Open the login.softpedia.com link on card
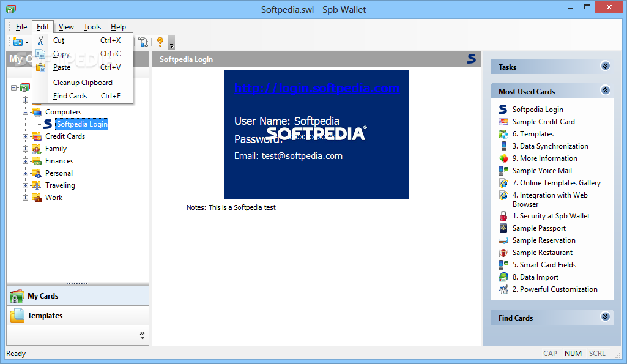Viewport: 627px width, 364px height. click(x=317, y=88)
